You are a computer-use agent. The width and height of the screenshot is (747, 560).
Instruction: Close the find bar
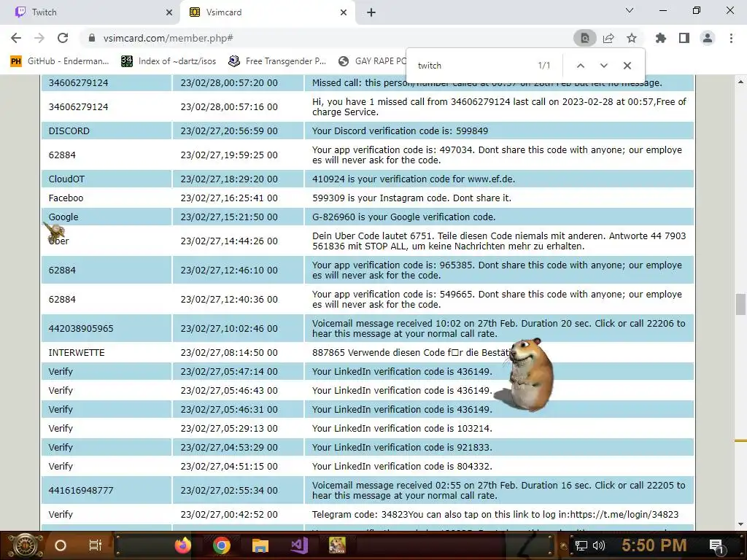pyautogui.click(x=627, y=66)
